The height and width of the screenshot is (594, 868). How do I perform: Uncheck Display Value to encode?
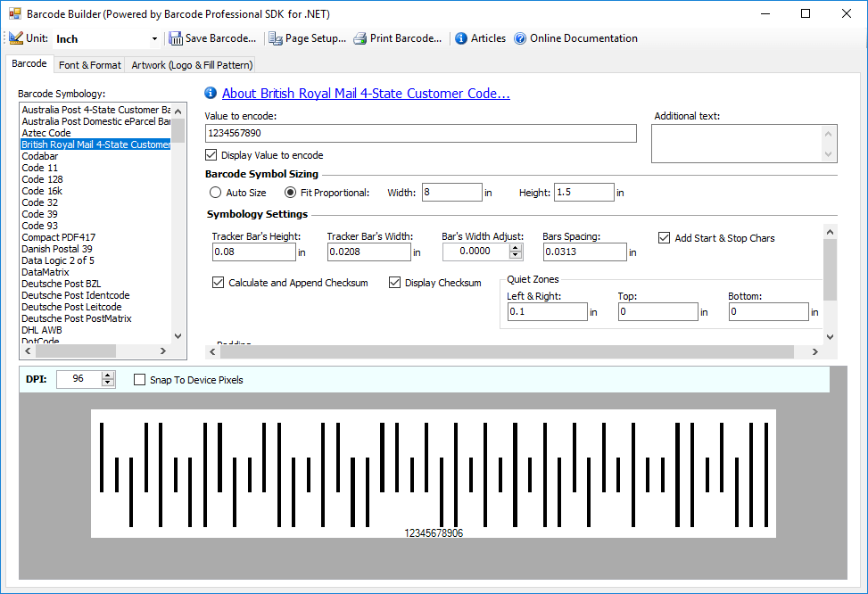(x=211, y=154)
